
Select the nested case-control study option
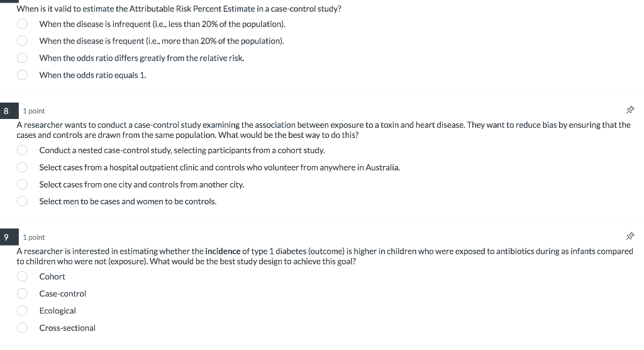tap(22, 150)
